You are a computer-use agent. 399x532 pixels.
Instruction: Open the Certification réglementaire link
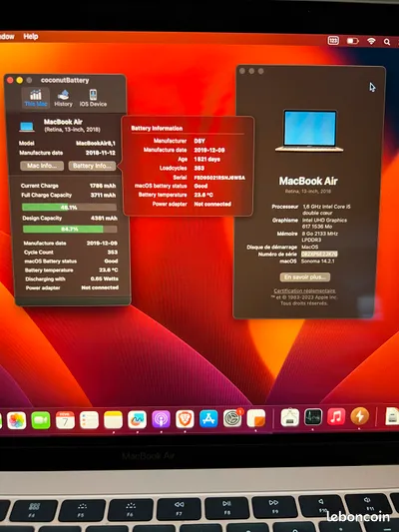[x=304, y=290]
